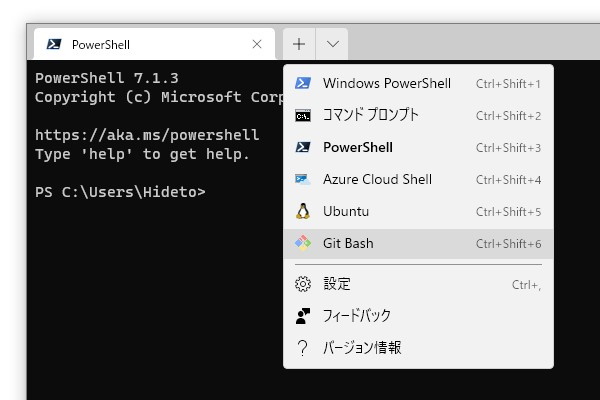Click the Ctrl+Shift+6 shortcut text
Screen dimensions: 600x400
pyautogui.click(x=509, y=244)
